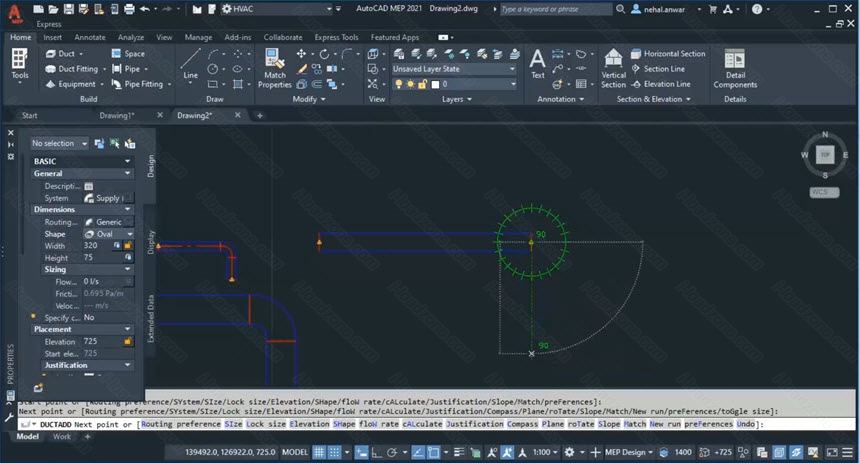Switch to the Annotate ribbon tab

(90, 37)
